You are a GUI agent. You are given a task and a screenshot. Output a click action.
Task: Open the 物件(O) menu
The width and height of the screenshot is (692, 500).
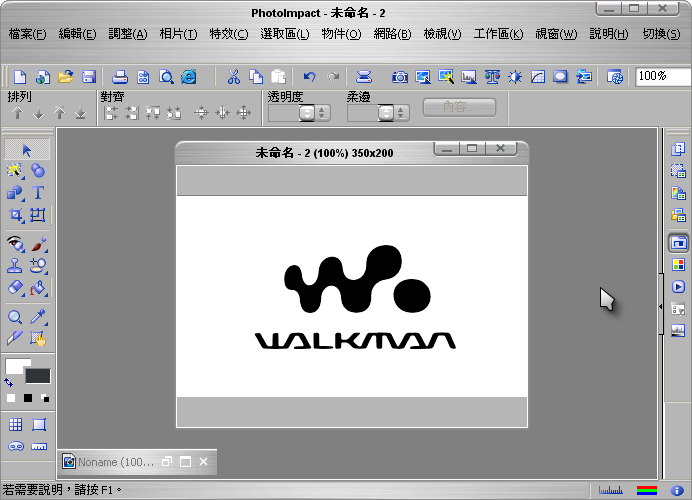[x=341, y=34]
